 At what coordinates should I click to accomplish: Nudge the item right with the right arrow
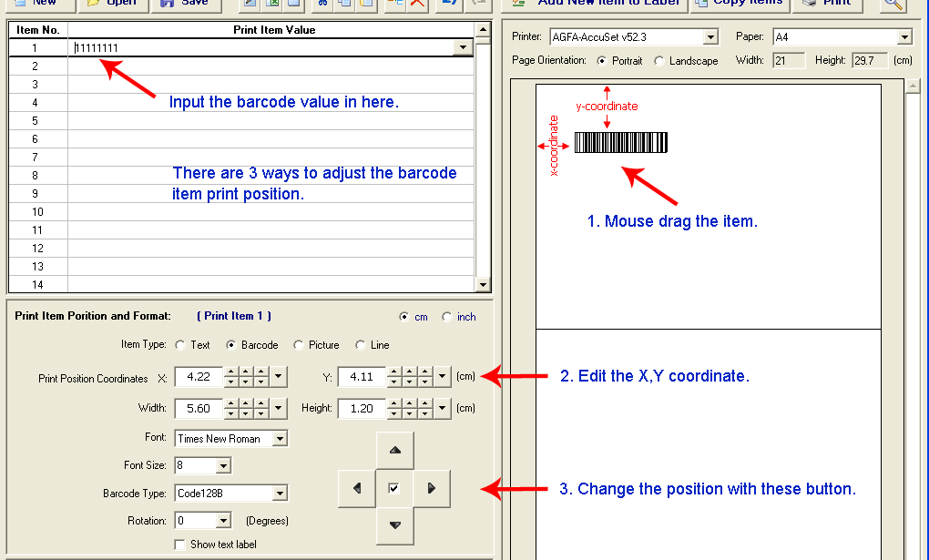click(x=432, y=489)
